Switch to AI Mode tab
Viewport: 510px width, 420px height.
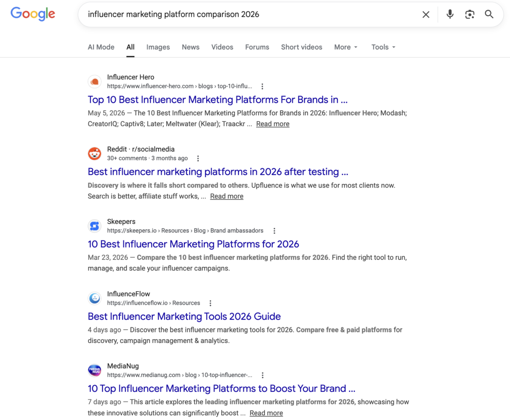click(101, 47)
